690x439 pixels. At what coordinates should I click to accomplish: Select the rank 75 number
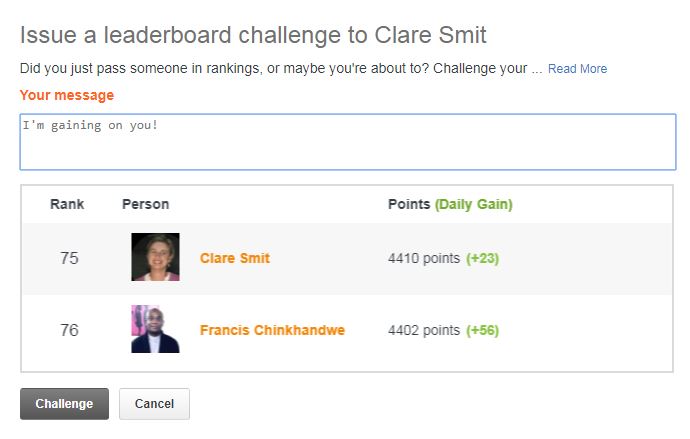tap(69, 258)
